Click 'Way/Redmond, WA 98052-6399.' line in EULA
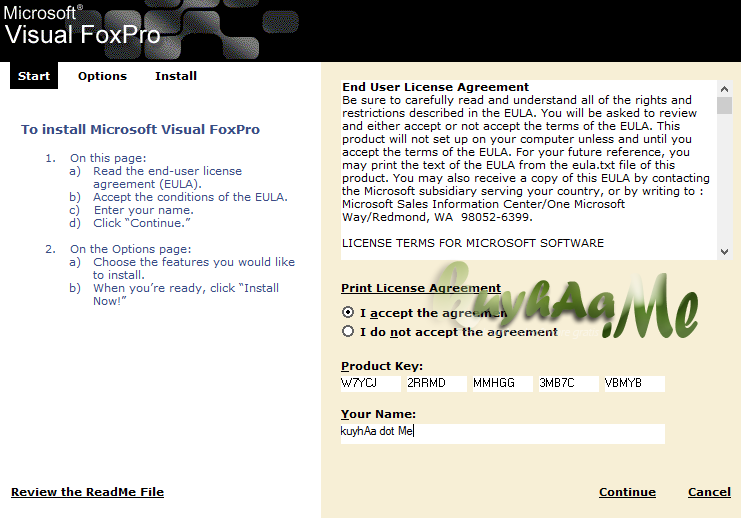 coord(437,217)
